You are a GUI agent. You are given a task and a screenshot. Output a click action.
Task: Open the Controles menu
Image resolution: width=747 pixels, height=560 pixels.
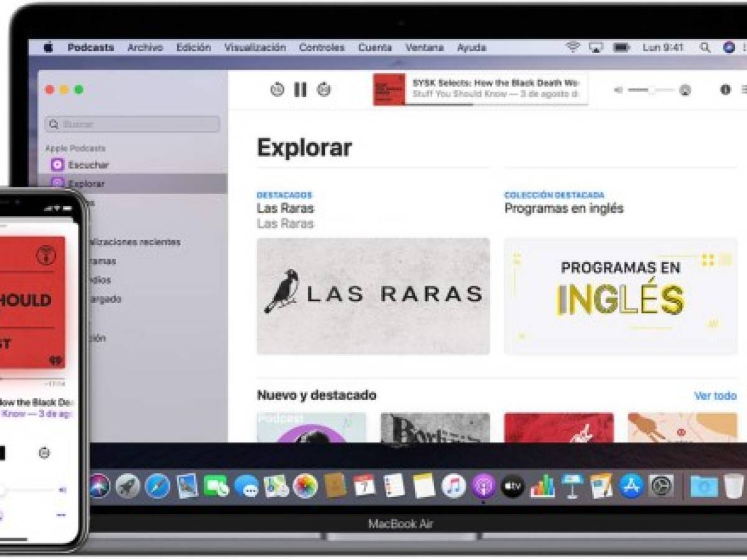322,47
